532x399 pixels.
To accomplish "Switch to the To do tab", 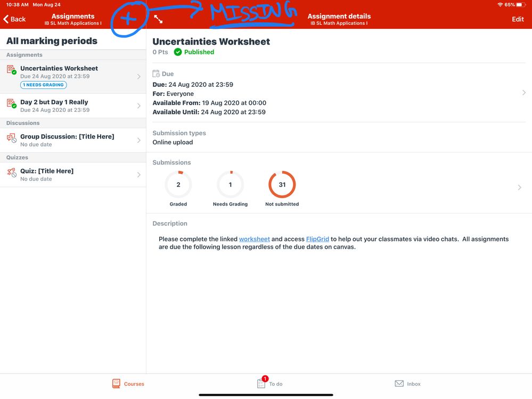I will coord(269,384).
